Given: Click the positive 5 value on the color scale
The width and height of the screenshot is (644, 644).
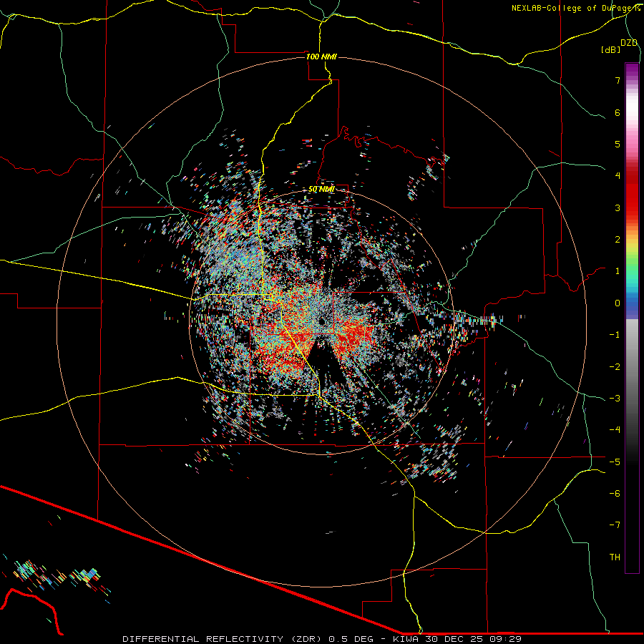Looking at the screenshot, I should click(x=618, y=144).
